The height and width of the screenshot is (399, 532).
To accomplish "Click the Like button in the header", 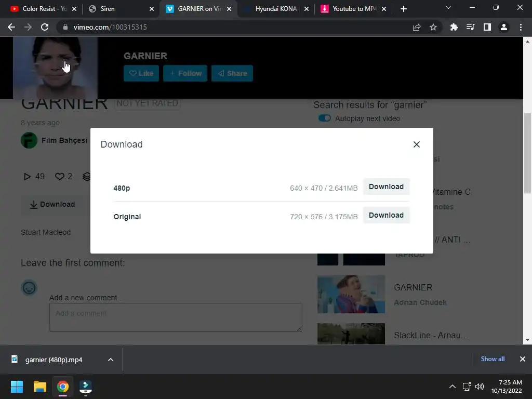I will coord(141,73).
